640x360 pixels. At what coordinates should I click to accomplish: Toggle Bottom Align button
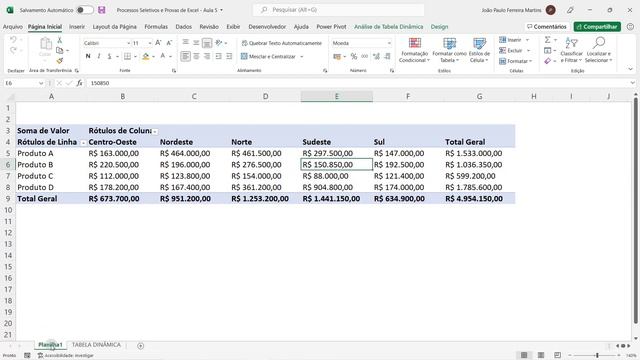point(207,42)
